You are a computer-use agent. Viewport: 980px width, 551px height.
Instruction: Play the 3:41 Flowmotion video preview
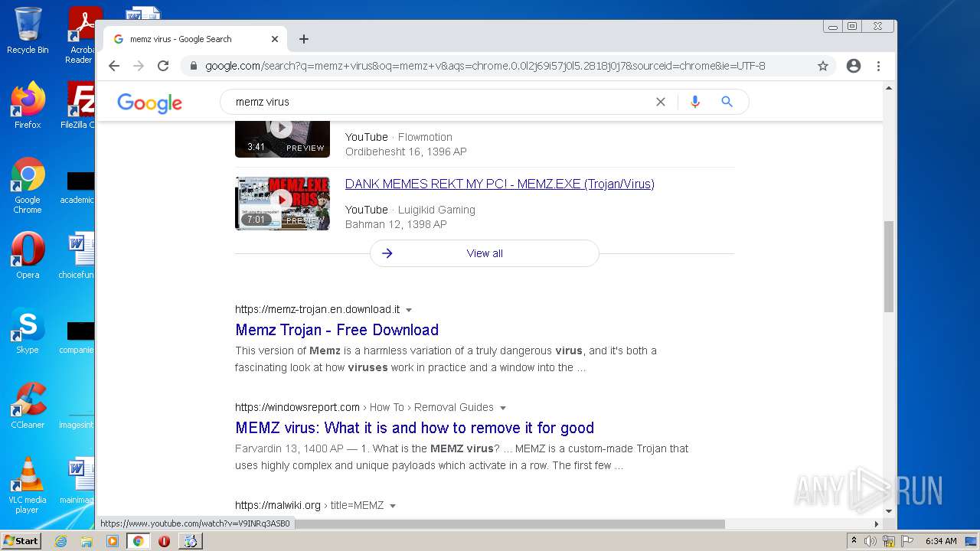click(283, 138)
